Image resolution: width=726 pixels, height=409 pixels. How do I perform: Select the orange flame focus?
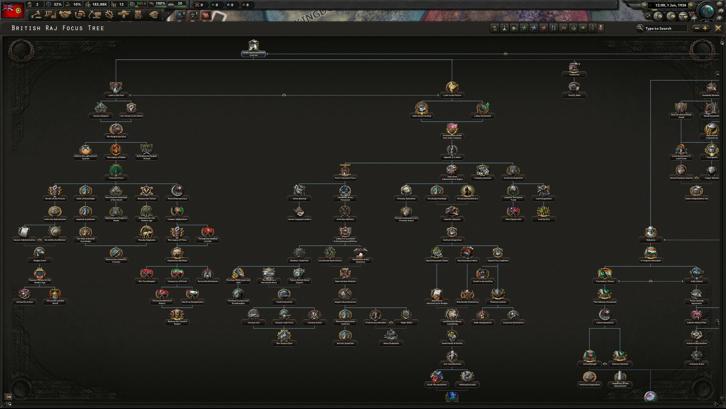pos(116,150)
